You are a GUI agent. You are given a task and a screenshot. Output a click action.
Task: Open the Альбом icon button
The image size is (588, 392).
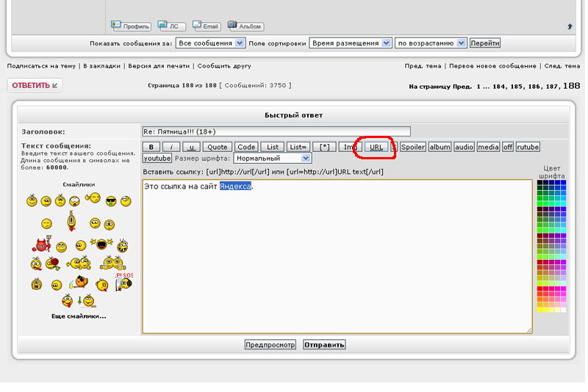245,26
